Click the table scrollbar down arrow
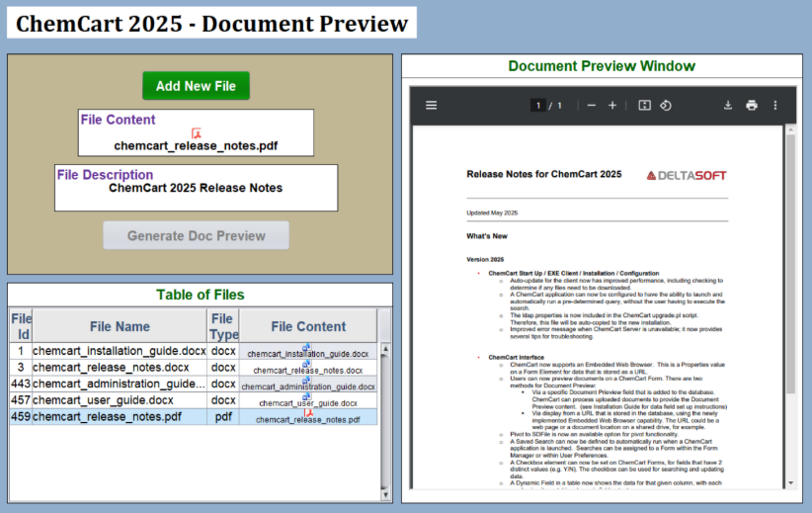The width and height of the screenshot is (812, 513). (385, 495)
